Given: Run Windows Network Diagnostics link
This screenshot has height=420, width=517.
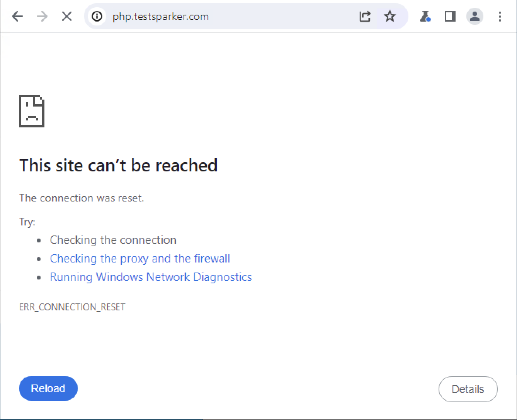Looking at the screenshot, I should [x=151, y=277].
